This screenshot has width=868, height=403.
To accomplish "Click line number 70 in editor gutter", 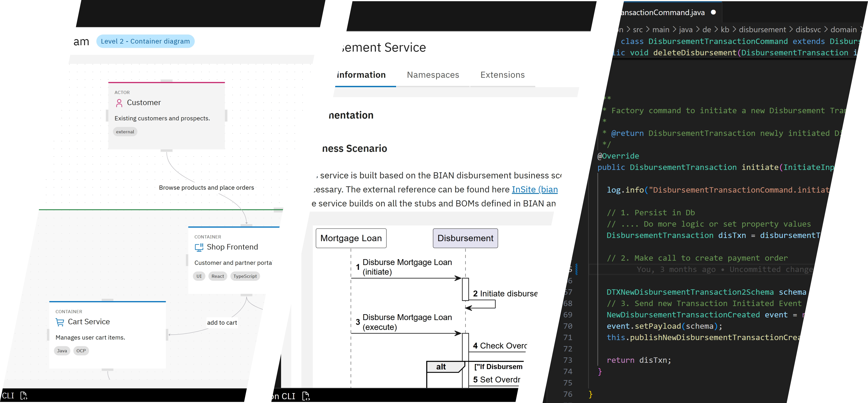I will click(568, 326).
